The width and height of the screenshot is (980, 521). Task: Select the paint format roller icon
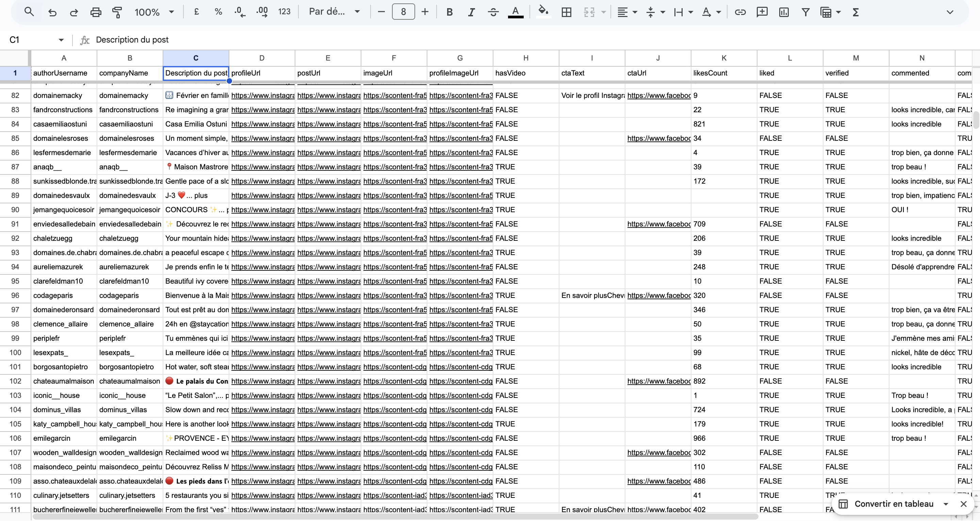(x=117, y=12)
